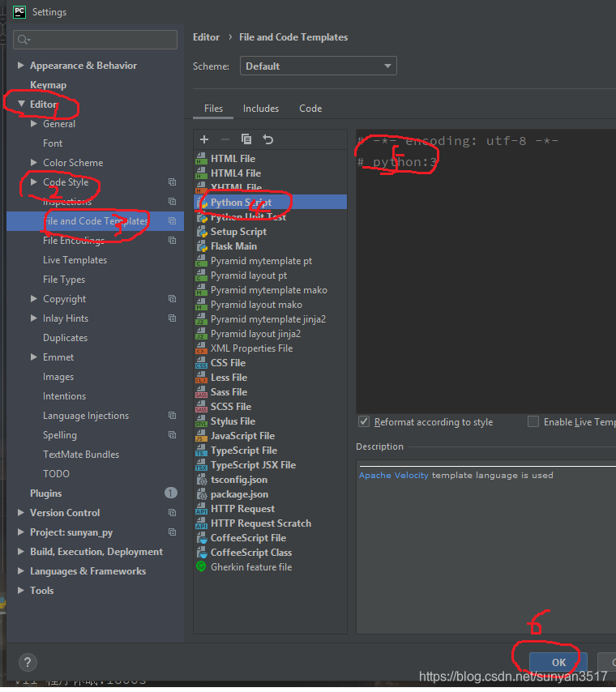Viewport: 616px width, 692px height.
Task: Click the OK button
Action: pyautogui.click(x=558, y=662)
